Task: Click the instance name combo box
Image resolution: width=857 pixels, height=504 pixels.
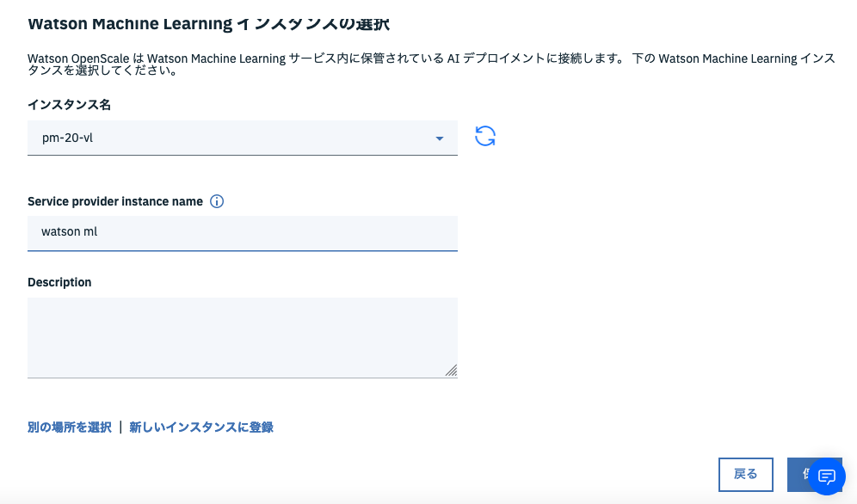Action: click(241, 138)
